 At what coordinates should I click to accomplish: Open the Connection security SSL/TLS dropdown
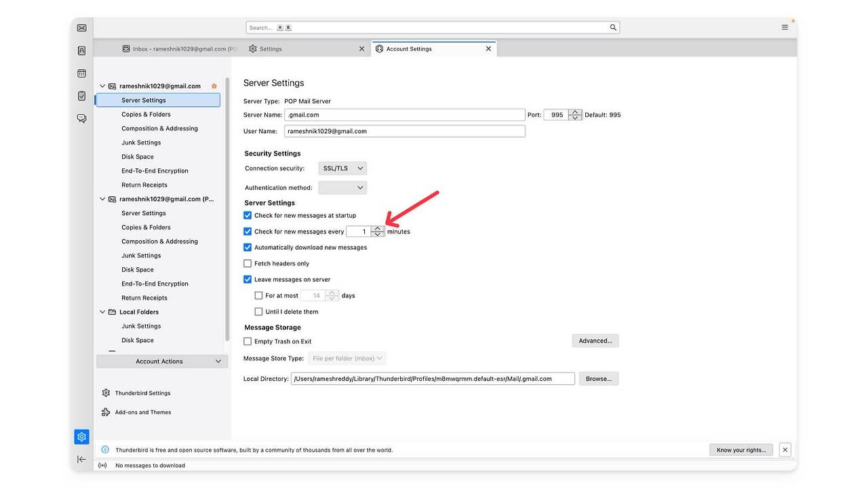(x=342, y=168)
